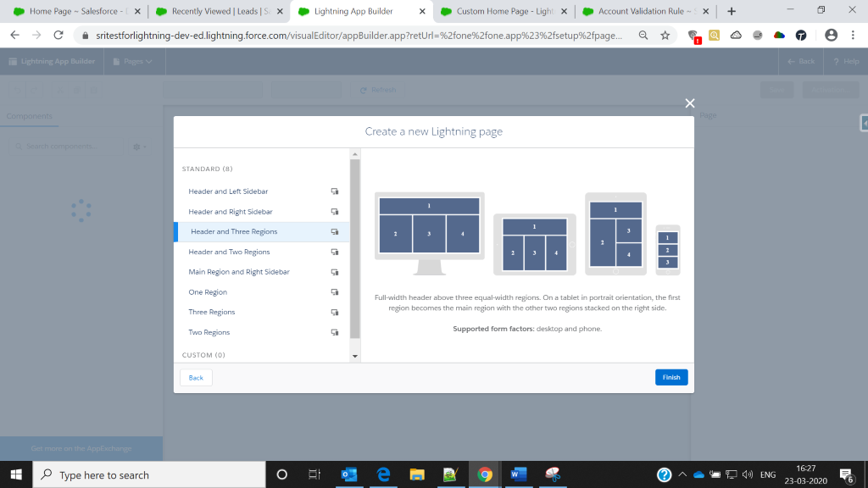The height and width of the screenshot is (488, 868).
Task: Open Chrome from the Windows taskbar
Action: (x=484, y=475)
